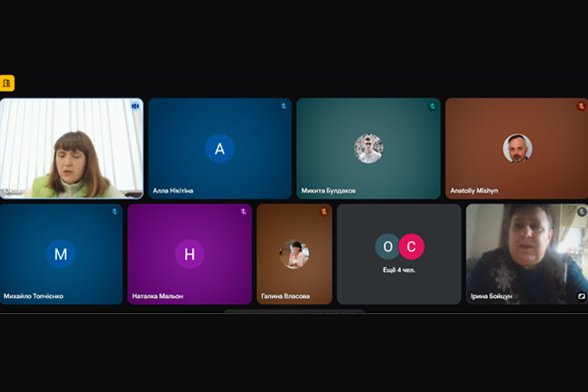Click muted mic icon on Михайло Топчієнко tile
The image size is (588, 392).
click(114, 212)
